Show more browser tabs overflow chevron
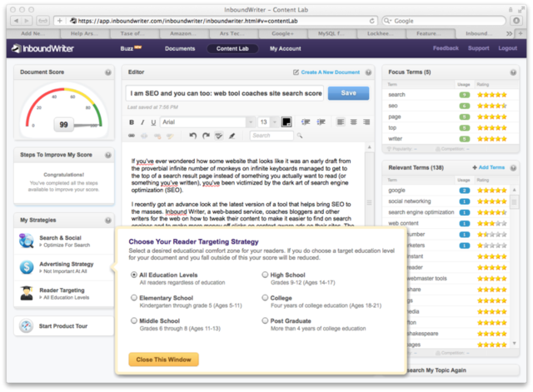Image resolution: width=533 pixels, height=392 pixels. pos(509,33)
